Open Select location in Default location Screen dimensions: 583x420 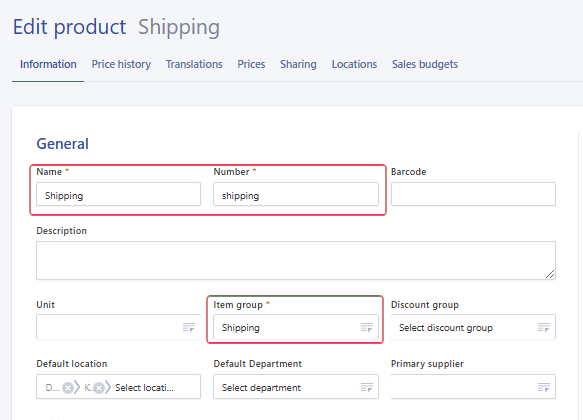click(x=144, y=388)
